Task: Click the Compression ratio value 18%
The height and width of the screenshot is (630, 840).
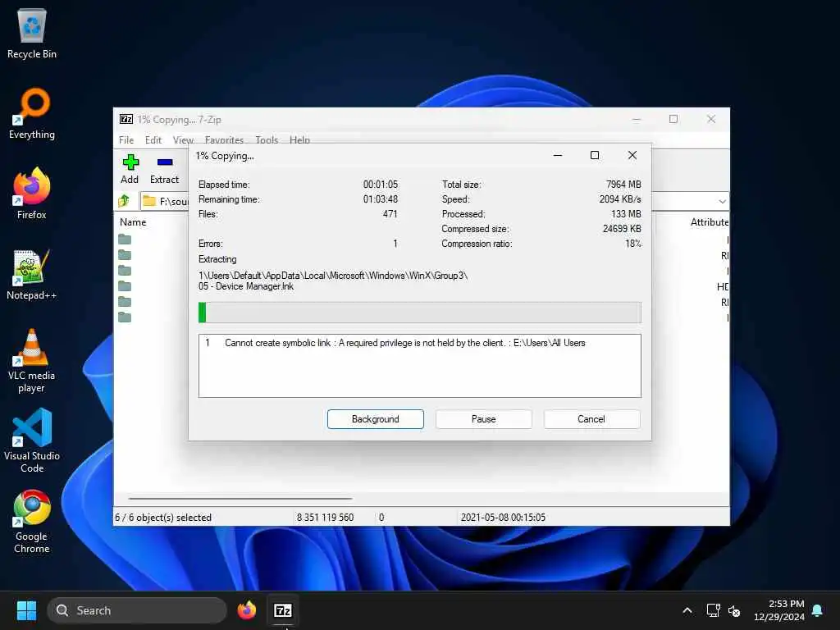Action: pyautogui.click(x=632, y=244)
